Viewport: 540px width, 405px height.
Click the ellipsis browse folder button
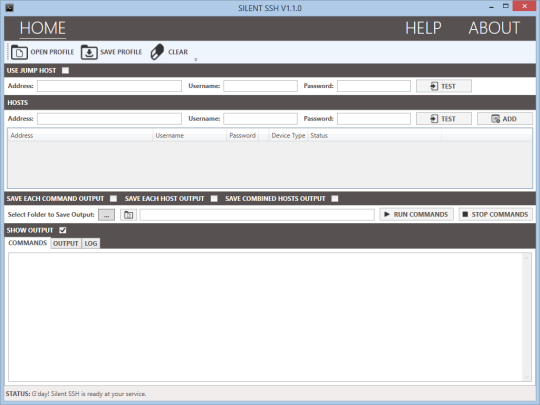[x=106, y=215]
